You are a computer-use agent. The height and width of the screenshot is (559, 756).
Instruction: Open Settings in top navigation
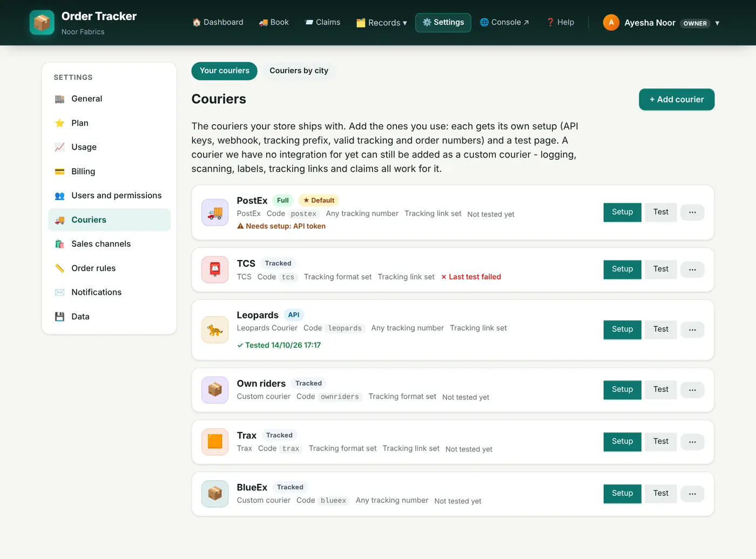(x=443, y=23)
